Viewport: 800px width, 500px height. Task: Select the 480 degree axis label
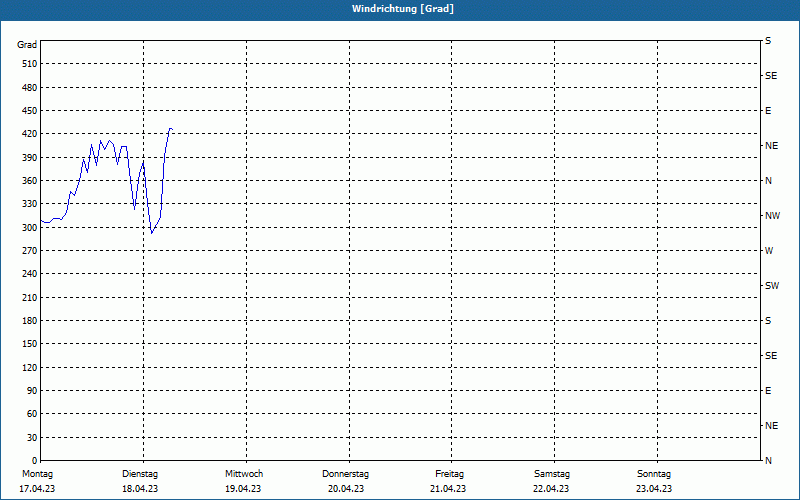click(30, 88)
